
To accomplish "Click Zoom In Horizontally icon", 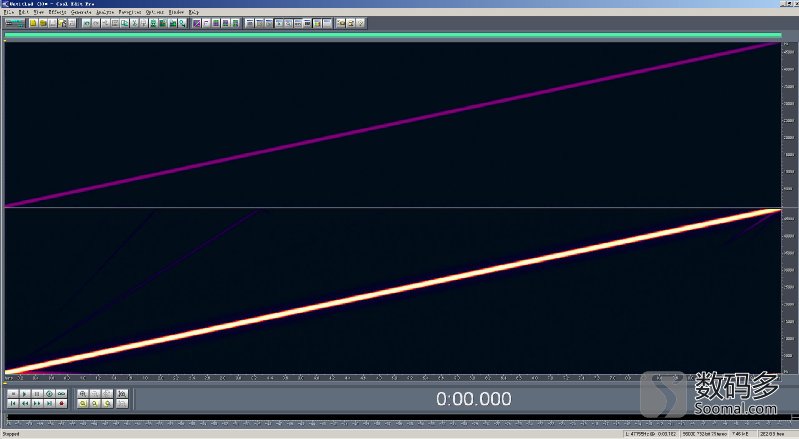I will [x=83, y=394].
